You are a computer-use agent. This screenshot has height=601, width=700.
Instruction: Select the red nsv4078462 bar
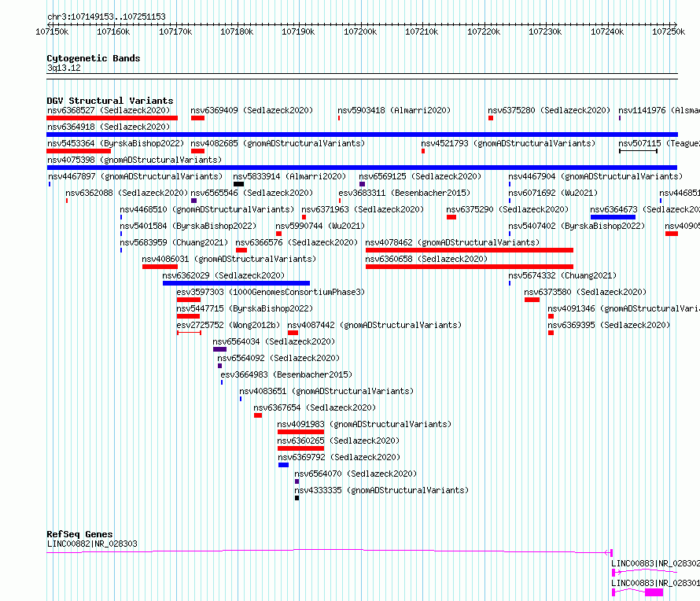point(470,250)
